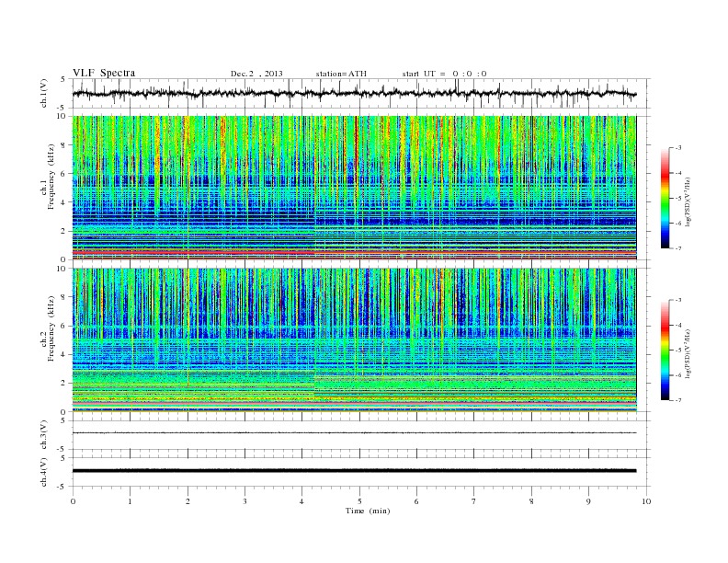Click the "0" tick on the time axis
The width and height of the screenshot is (728, 563).
pos(73,501)
